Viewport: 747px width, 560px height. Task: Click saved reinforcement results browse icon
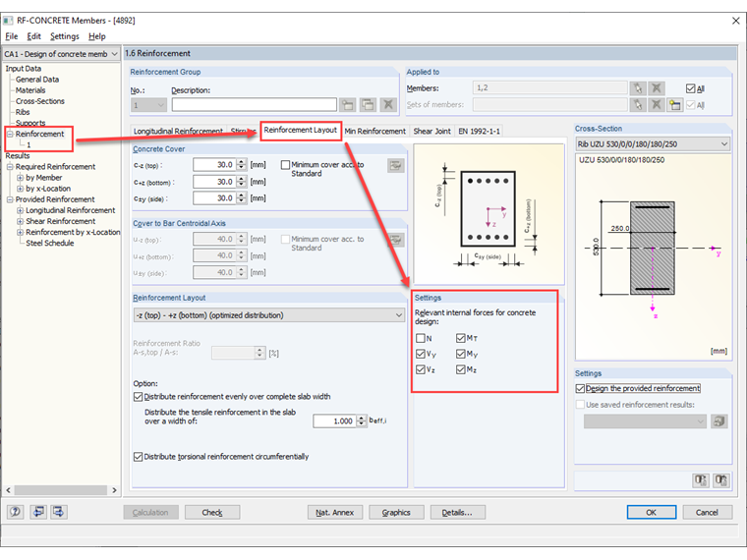point(719,420)
